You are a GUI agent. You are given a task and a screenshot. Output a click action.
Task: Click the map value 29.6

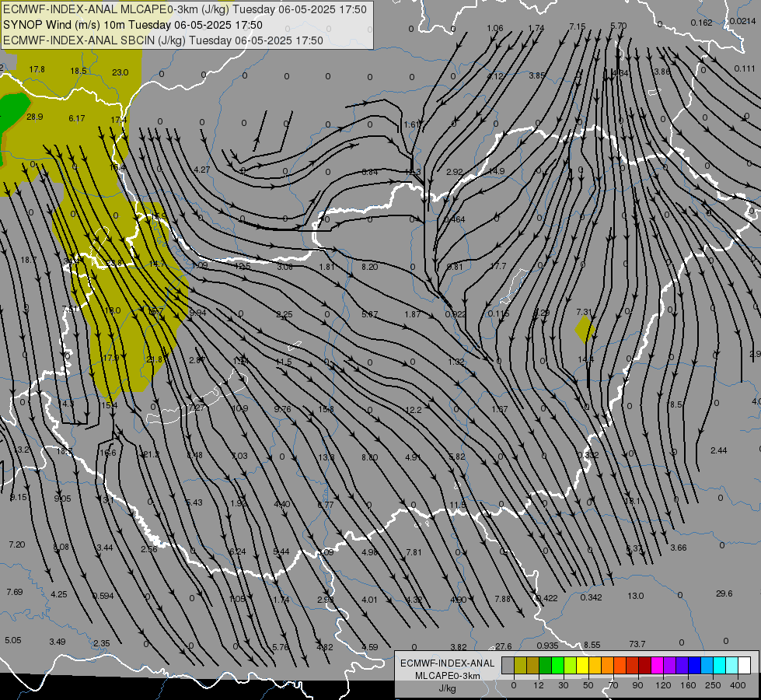pyautogui.click(x=724, y=593)
